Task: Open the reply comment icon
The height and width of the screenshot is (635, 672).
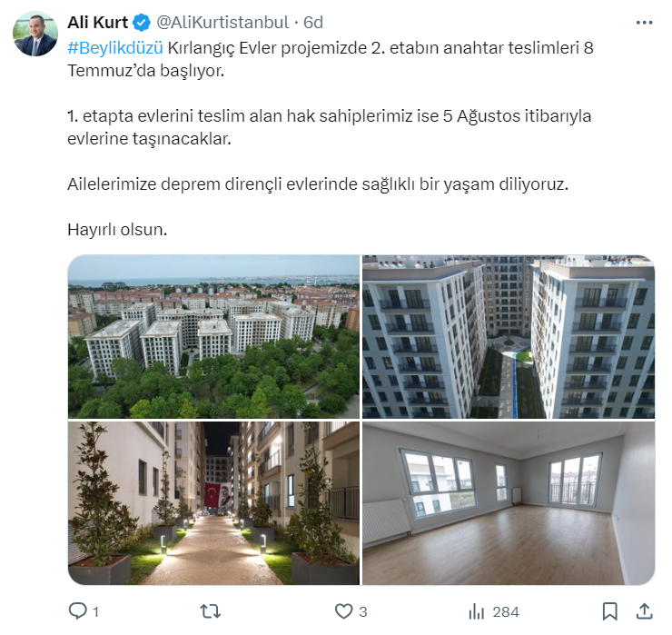Action: (77, 611)
